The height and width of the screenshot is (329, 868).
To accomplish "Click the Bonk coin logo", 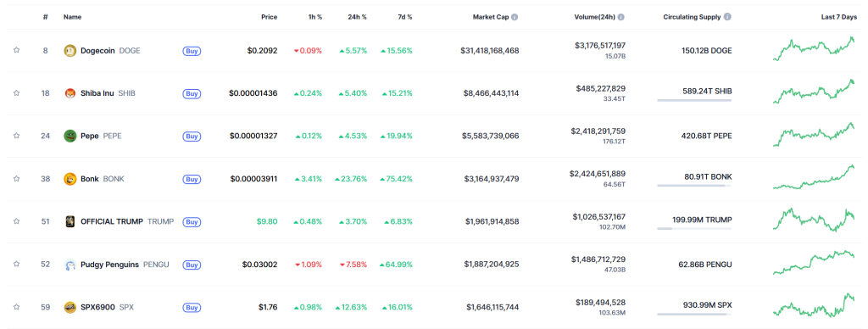I will 70,179.
